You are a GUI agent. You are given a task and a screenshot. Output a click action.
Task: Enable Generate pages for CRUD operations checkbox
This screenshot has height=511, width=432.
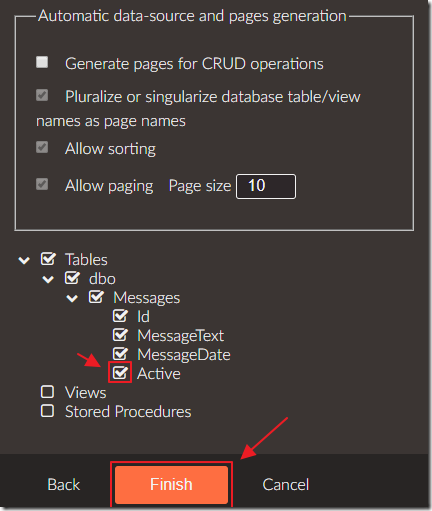tap(42, 62)
